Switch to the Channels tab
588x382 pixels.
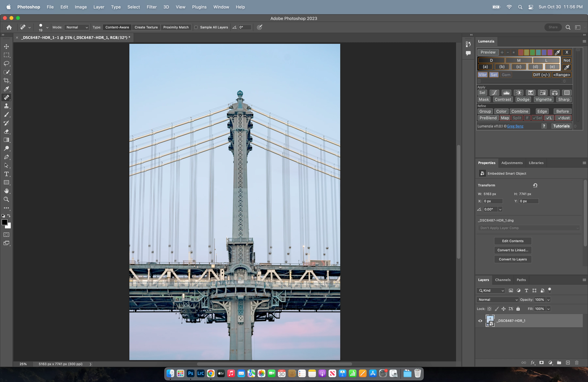[x=503, y=280]
